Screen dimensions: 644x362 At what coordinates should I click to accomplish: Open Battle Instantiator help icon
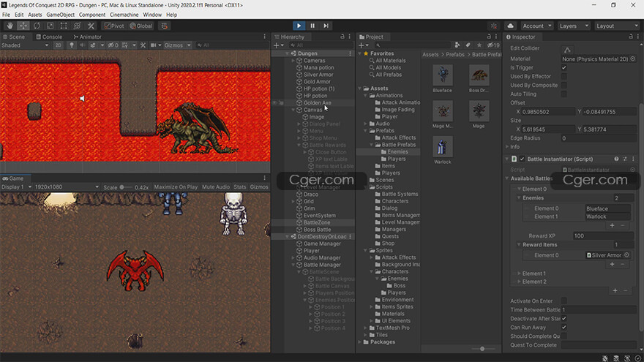click(616, 159)
